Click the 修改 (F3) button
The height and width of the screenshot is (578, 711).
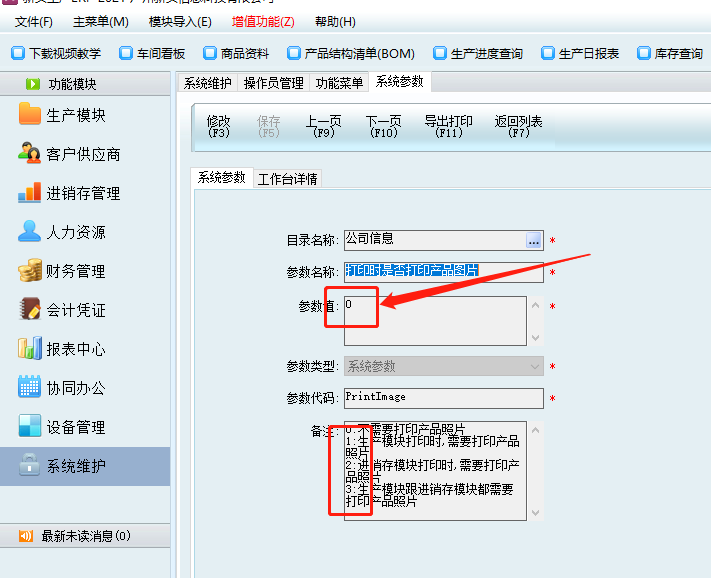218,126
